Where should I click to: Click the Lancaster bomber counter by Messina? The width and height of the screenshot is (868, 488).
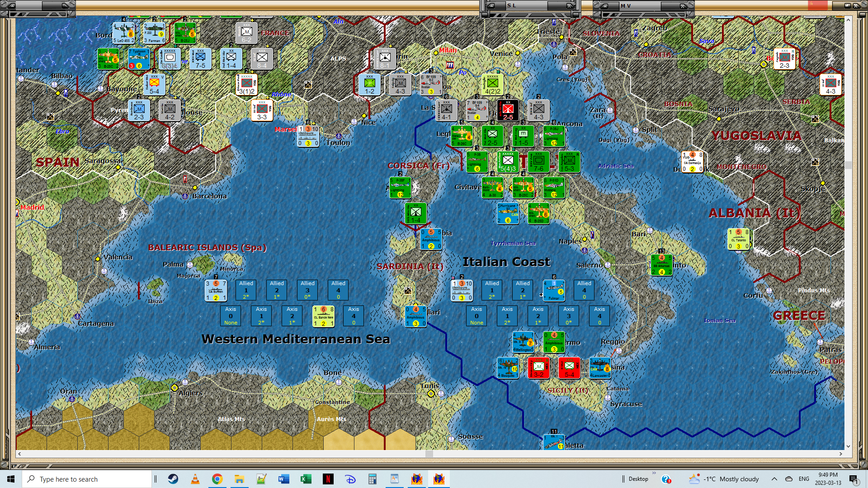pos(600,368)
